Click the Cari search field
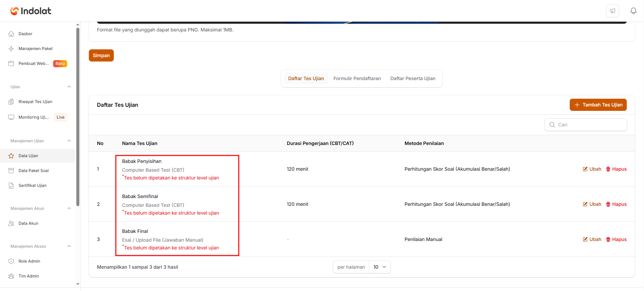 point(586,125)
